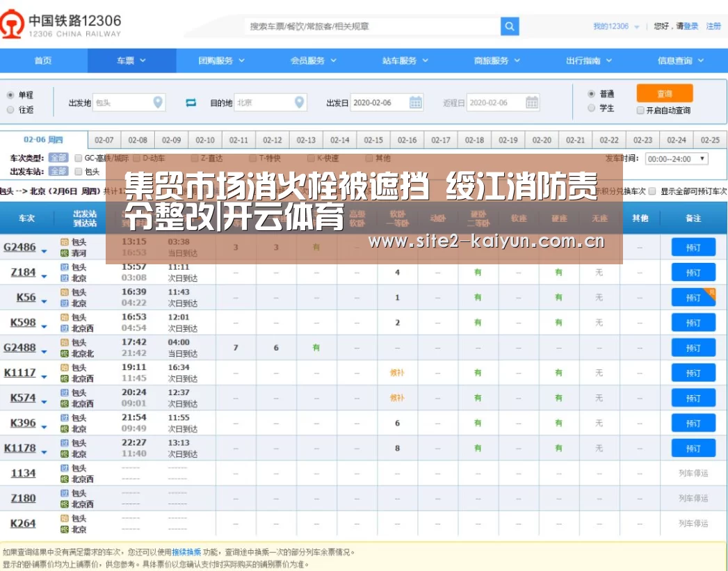The height and width of the screenshot is (571, 728).
Task: Enable 开启自动查询 checkbox
Action: point(640,111)
